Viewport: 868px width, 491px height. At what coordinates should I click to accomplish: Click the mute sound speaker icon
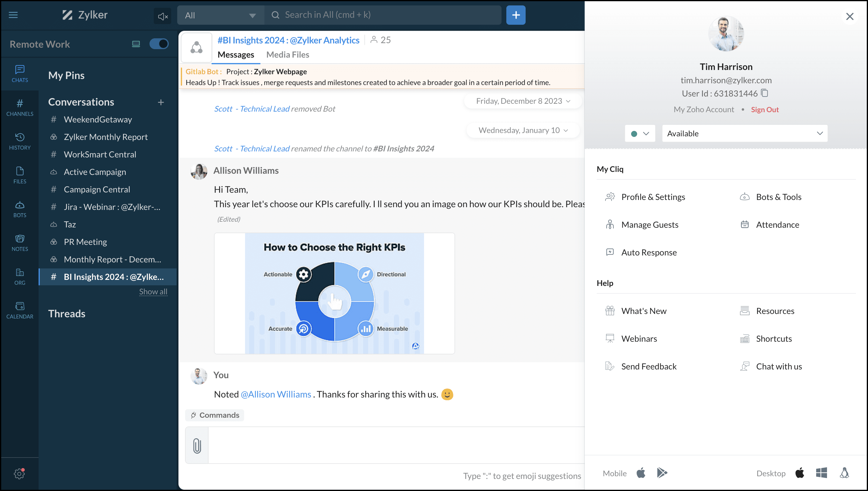[162, 16]
